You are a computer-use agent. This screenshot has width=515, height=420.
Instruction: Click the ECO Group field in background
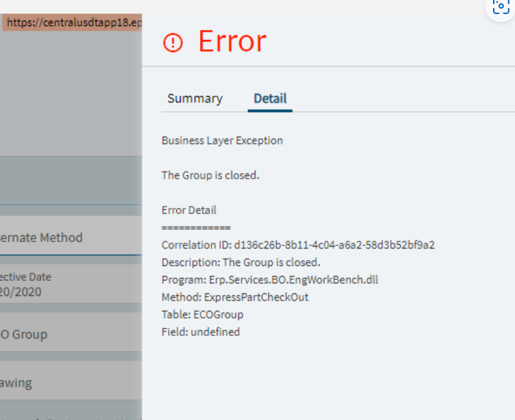[71, 332]
